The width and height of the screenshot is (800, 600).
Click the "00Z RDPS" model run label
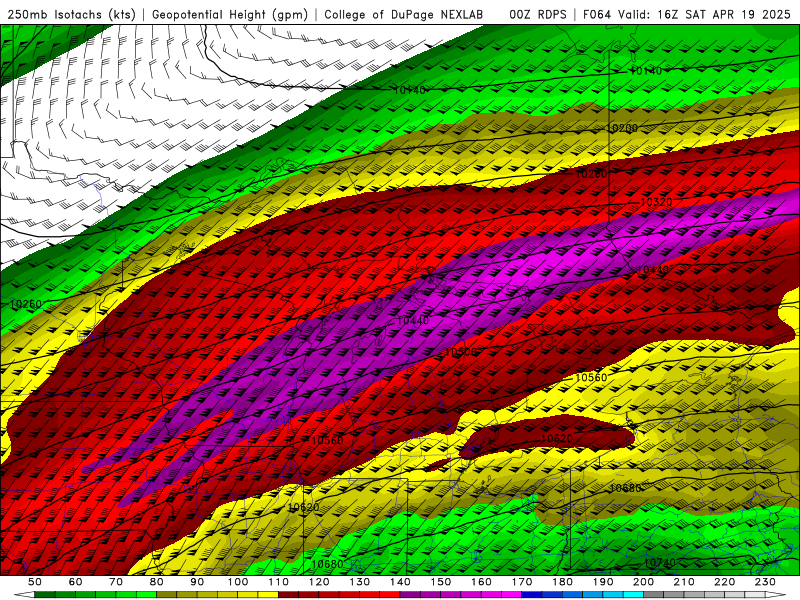click(538, 15)
